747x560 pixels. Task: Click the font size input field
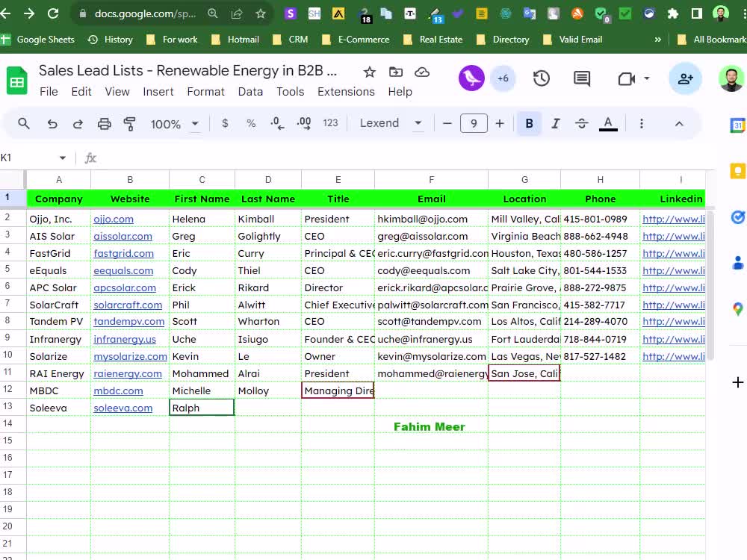[474, 124]
